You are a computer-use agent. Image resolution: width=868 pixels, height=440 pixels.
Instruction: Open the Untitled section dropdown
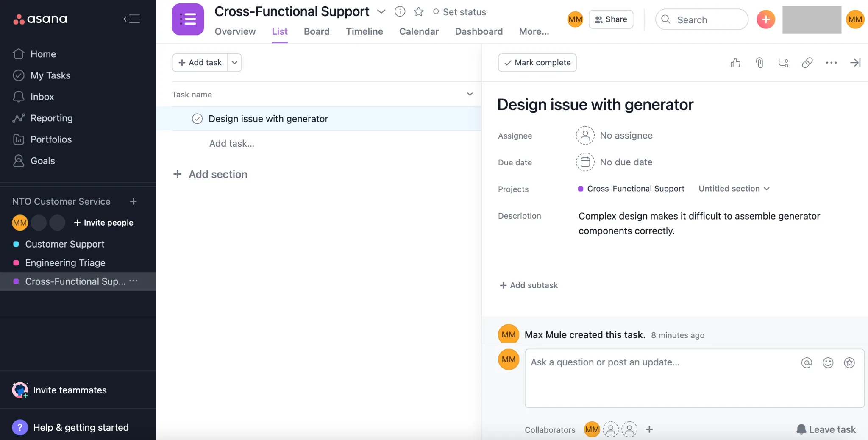733,189
